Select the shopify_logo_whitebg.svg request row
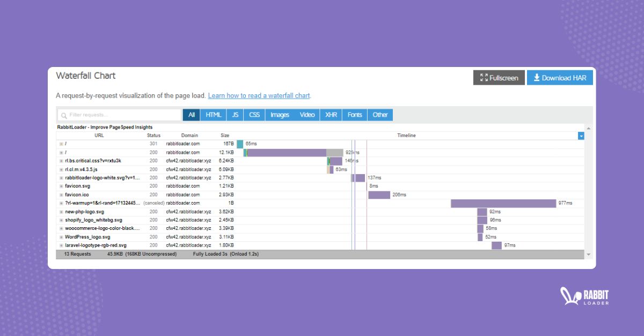The image size is (644, 336). 93,220
